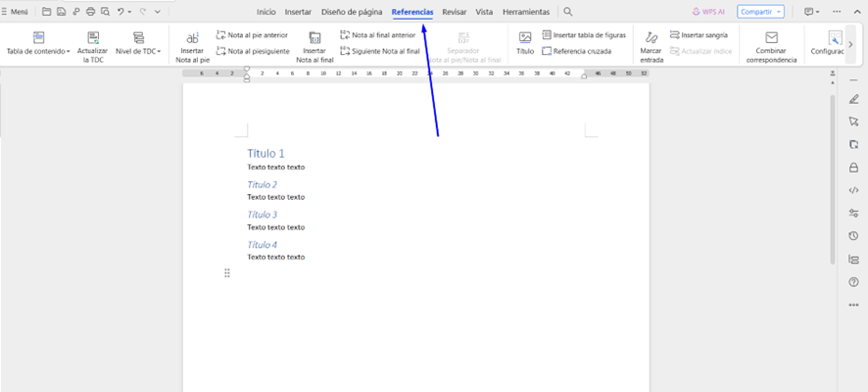The image size is (868, 392).
Task: Click the save disk icon
Action: point(62,12)
